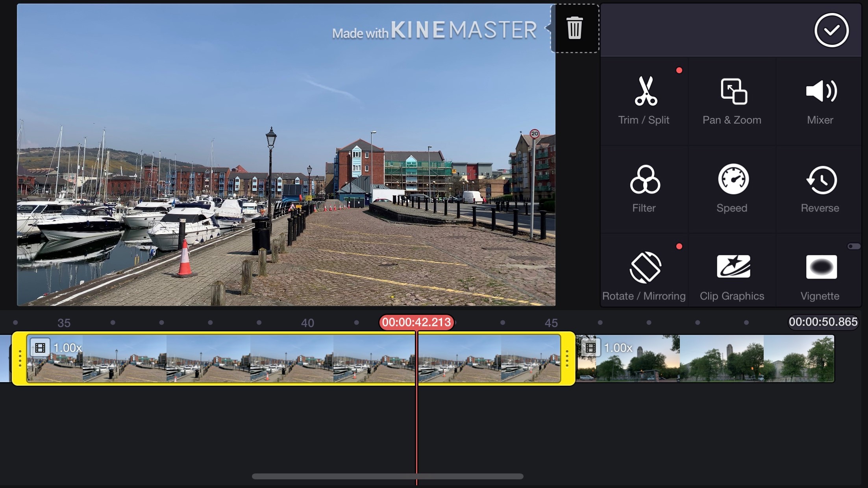Select the Trim / Split tool
The image size is (868, 488).
pos(644,98)
